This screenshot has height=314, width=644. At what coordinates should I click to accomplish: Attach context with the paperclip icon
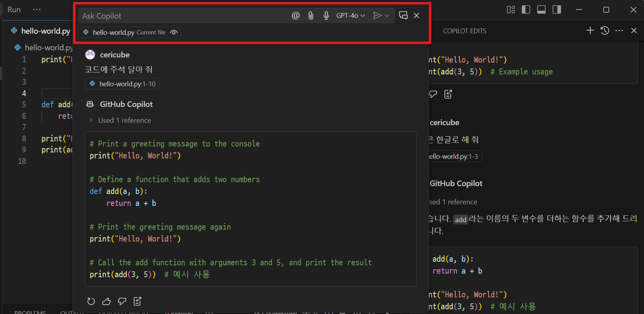pyautogui.click(x=311, y=15)
